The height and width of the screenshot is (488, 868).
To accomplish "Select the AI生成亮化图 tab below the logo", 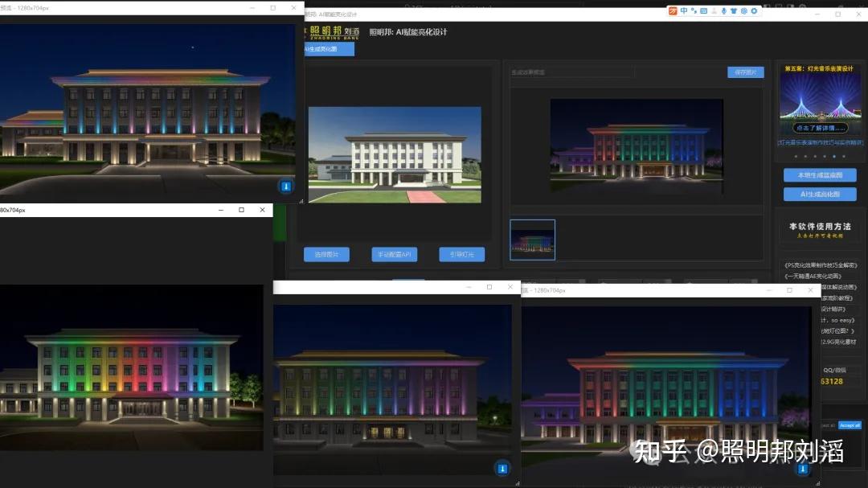I will coord(329,49).
